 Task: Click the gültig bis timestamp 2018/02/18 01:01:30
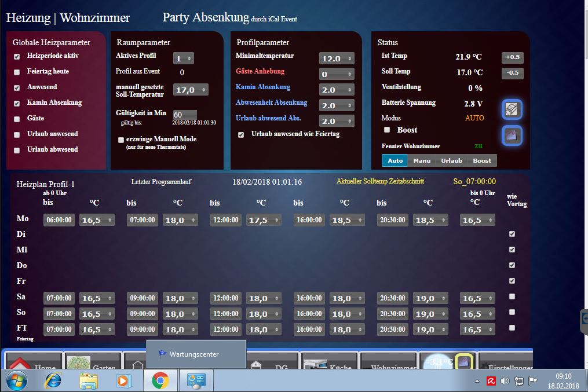pyautogui.click(x=194, y=123)
